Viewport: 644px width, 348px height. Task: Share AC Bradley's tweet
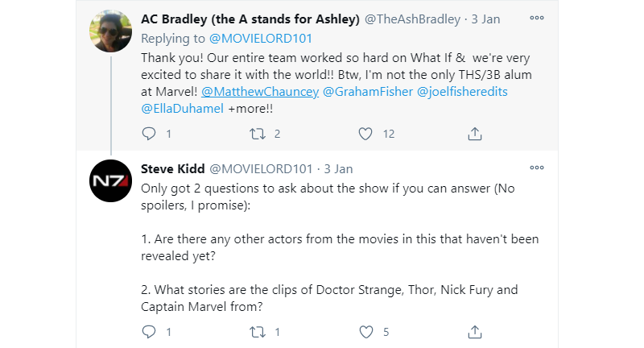pyautogui.click(x=475, y=134)
